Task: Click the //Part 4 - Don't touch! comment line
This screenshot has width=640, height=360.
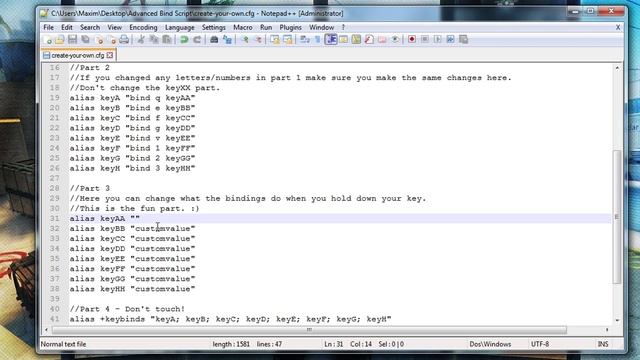Action: pos(127,309)
